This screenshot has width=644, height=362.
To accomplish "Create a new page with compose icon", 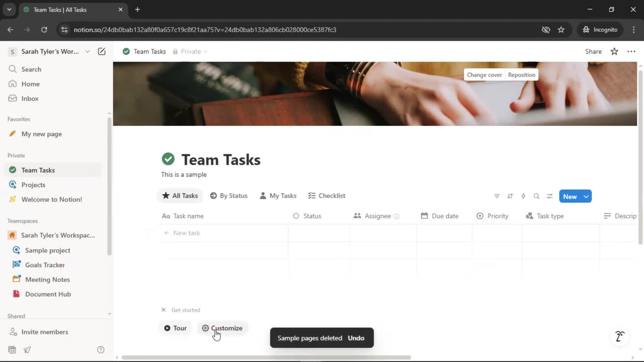I will [102, 51].
